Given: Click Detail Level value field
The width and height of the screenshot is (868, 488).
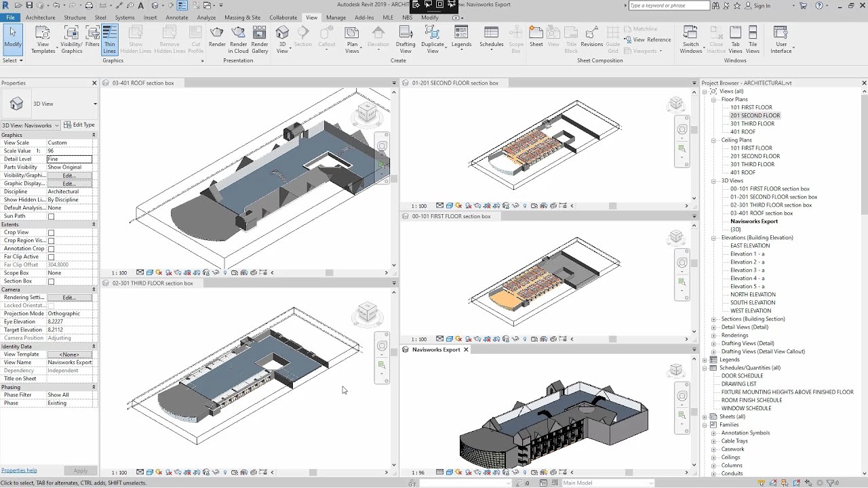Looking at the screenshot, I should tap(69, 159).
